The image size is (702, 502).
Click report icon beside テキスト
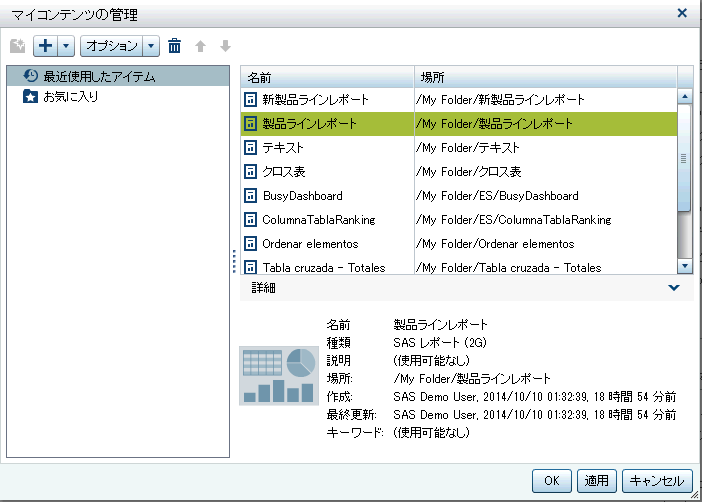(251, 147)
